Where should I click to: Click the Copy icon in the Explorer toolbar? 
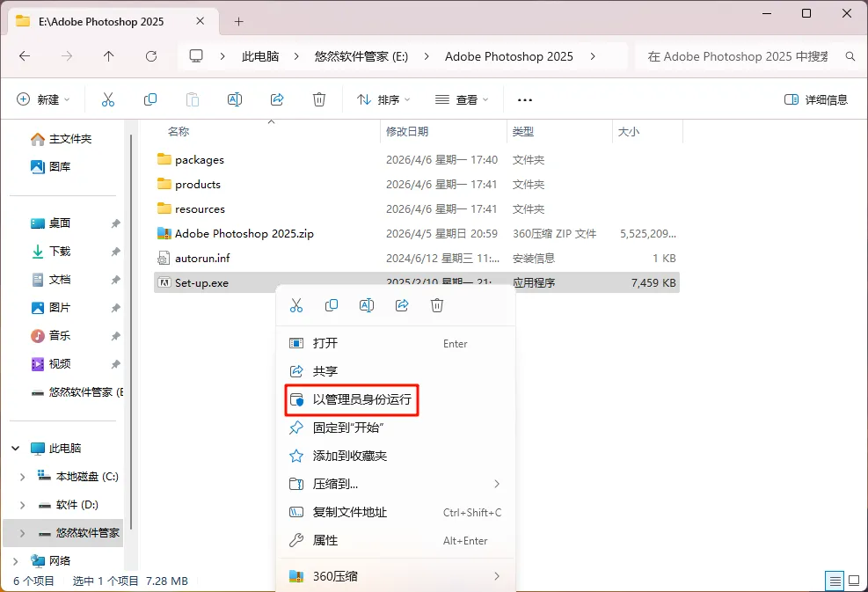pos(150,99)
